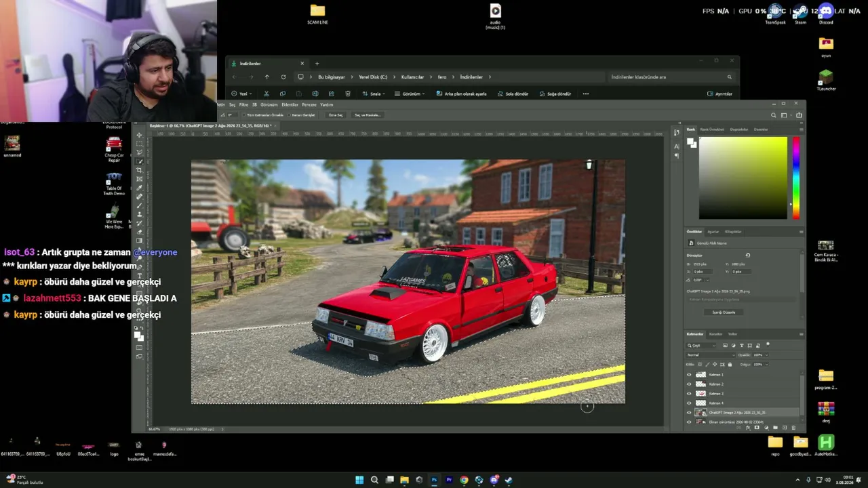Select the Eraser tool
The image size is (868, 488).
click(140, 232)
